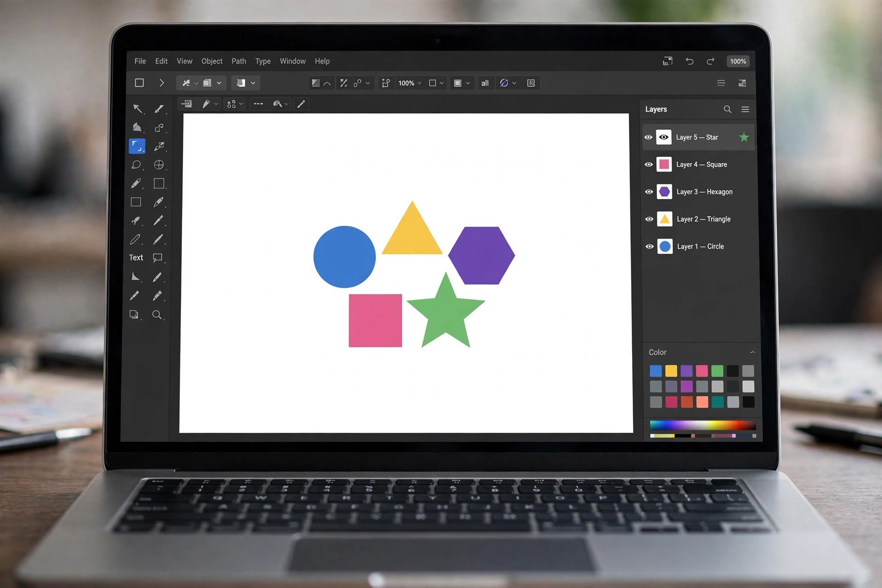Open the Layers panel hamburger menu
The height and width of the screenshot is (588, 882).
coord(745,109)
